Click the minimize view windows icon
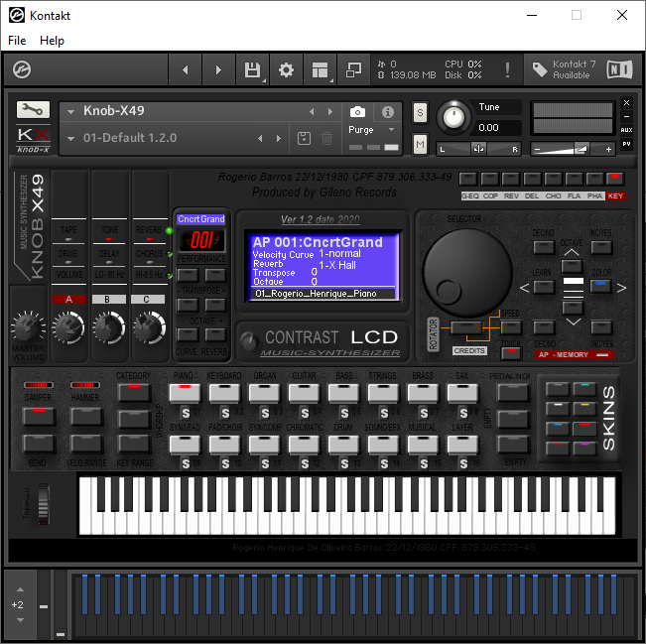 [x=353, y=70]
